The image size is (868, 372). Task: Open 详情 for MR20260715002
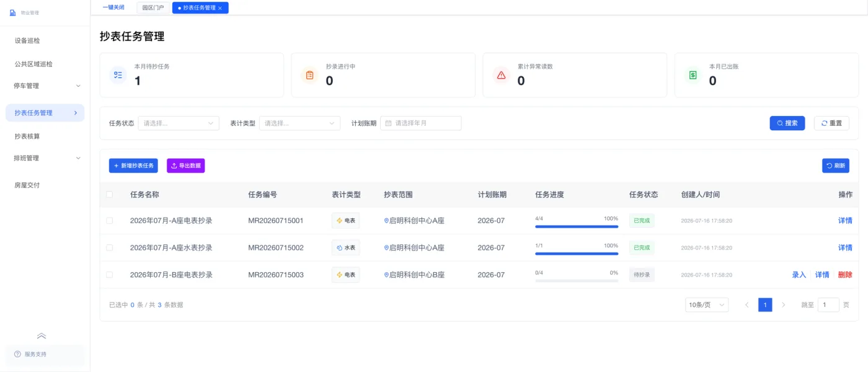click(845, 247)
